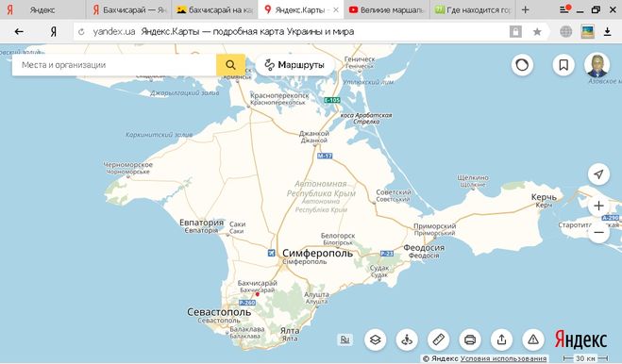Click the print map icon
This screenshot has width=622, height=364.
point(470,339)
